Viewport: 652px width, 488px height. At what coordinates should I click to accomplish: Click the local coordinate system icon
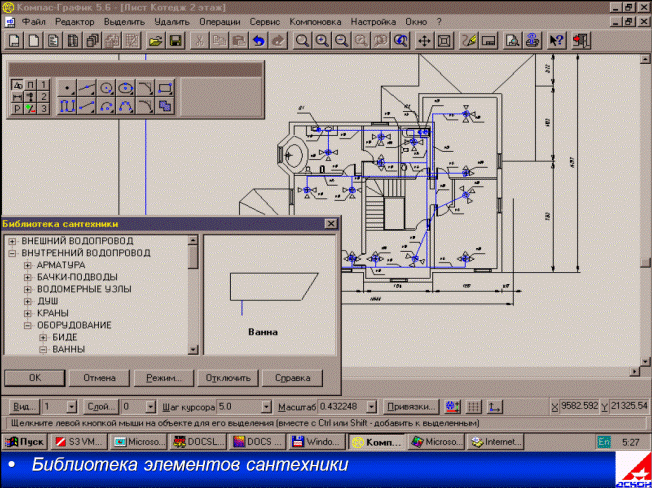(495, 407)
